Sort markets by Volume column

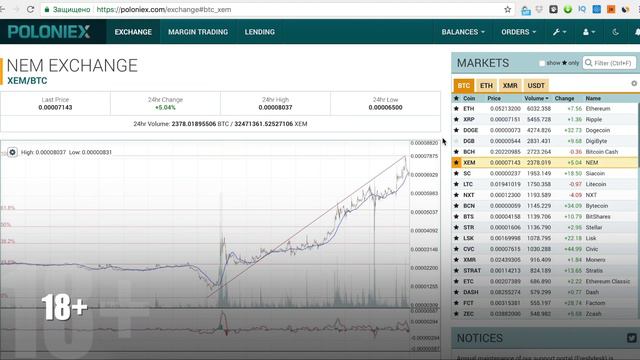click(x=536, y=98)
